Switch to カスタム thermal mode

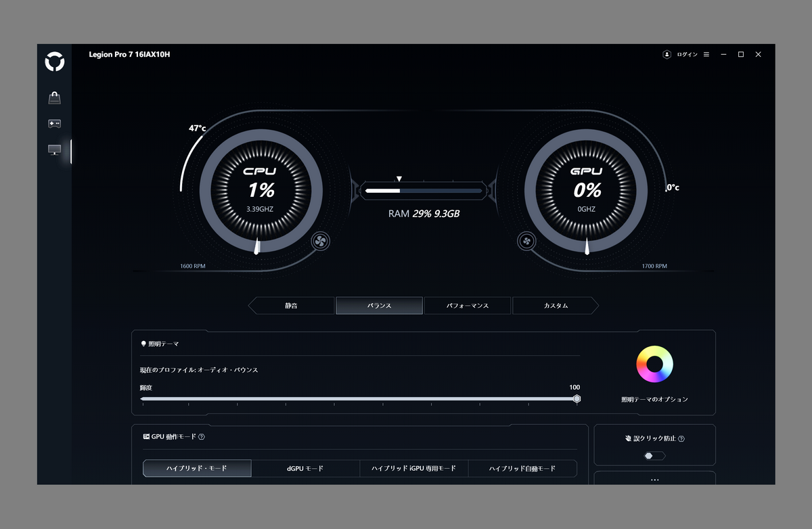556,306
